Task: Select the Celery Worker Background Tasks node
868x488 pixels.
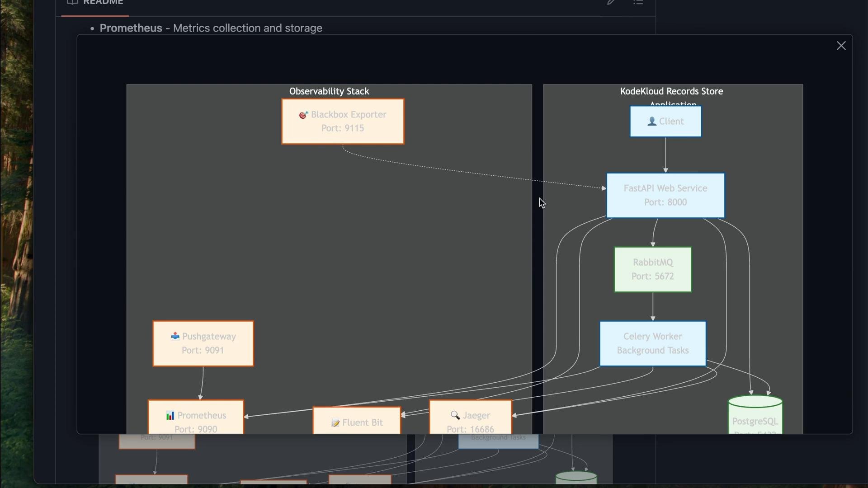Action: click(653, 343)
